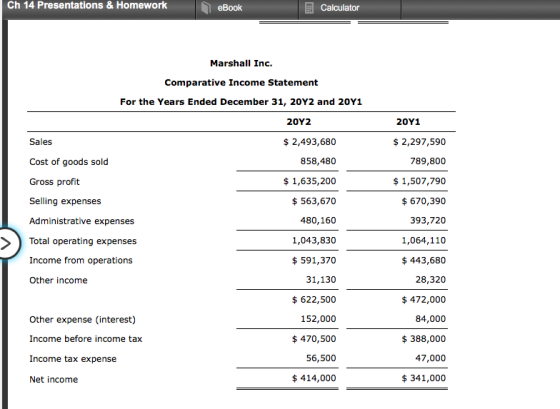Expand the side panel arrow button
This screenshot has height=409, width=560.
pos(7,244)
